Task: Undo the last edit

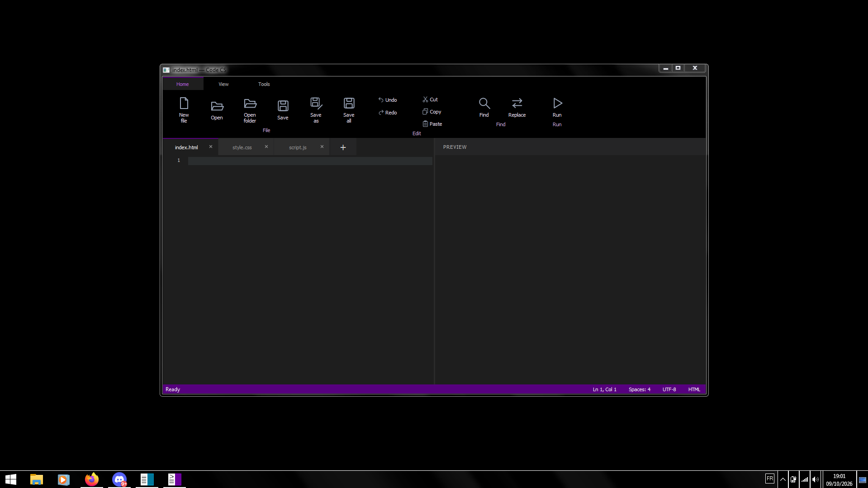Action: click(388, 100)
